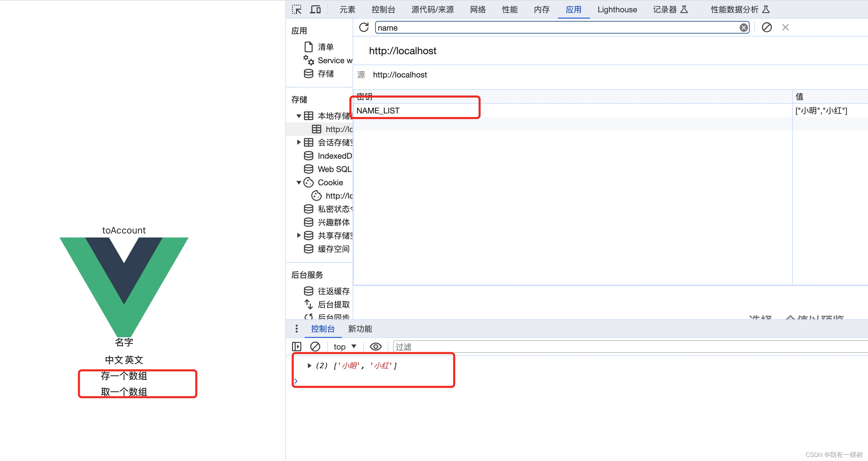Expand the console array result
Image resolution: width=868 pixels, height=461 pixels.
coord(309,365)
